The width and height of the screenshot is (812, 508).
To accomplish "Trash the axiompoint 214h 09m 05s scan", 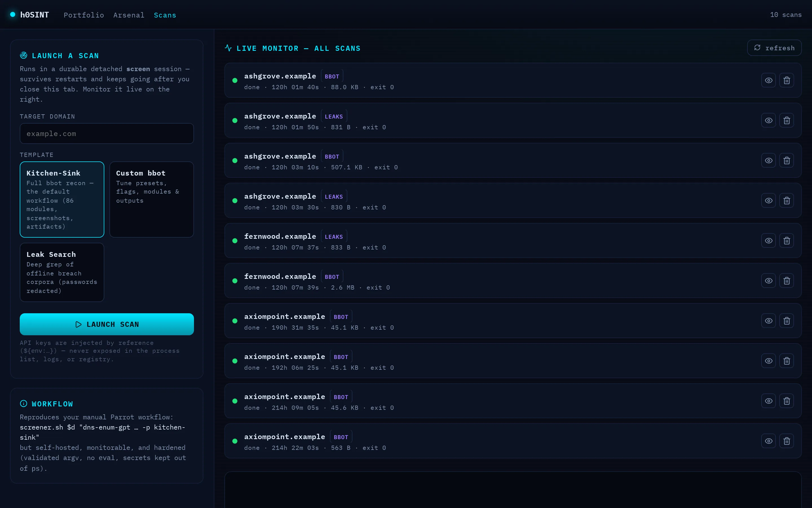I will [x=787, y=401].
